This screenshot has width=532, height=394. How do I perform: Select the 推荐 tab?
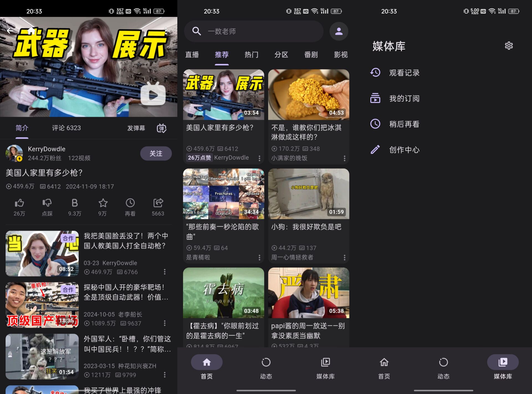click(x=222, y=55)
